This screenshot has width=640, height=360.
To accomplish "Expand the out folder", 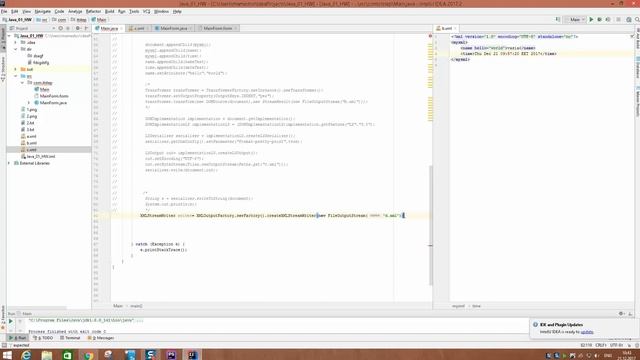I will click(x=16, y=69).
